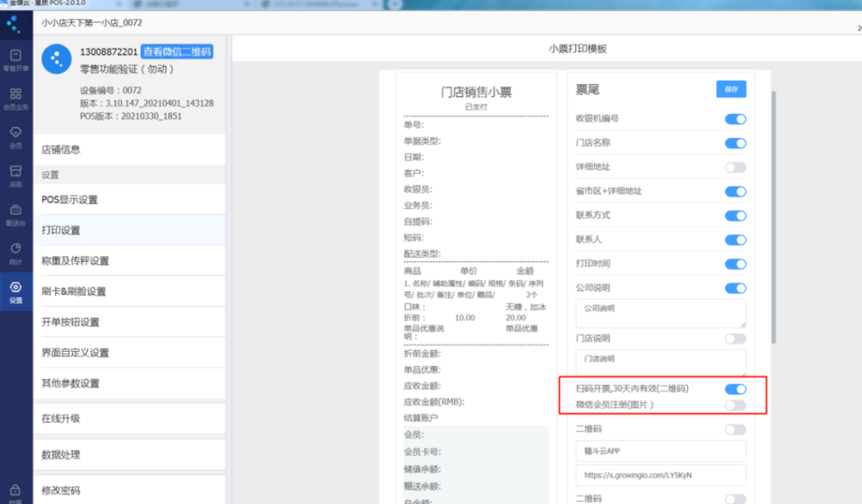The height and width of the screenshot is (504, 862).
Task: Click the 票尾 section heading
Action: [x=587, y=89]
